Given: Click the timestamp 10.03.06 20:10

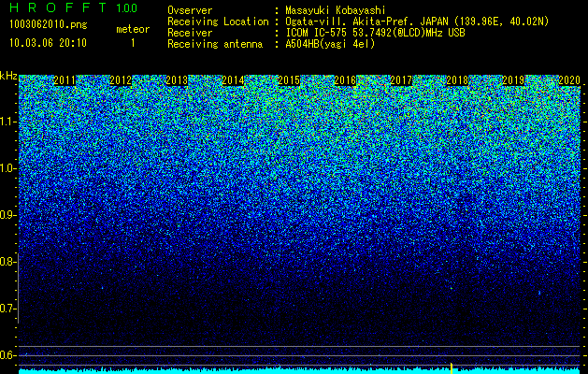Looking at the screenshot, I should click(x=48, y=43).
